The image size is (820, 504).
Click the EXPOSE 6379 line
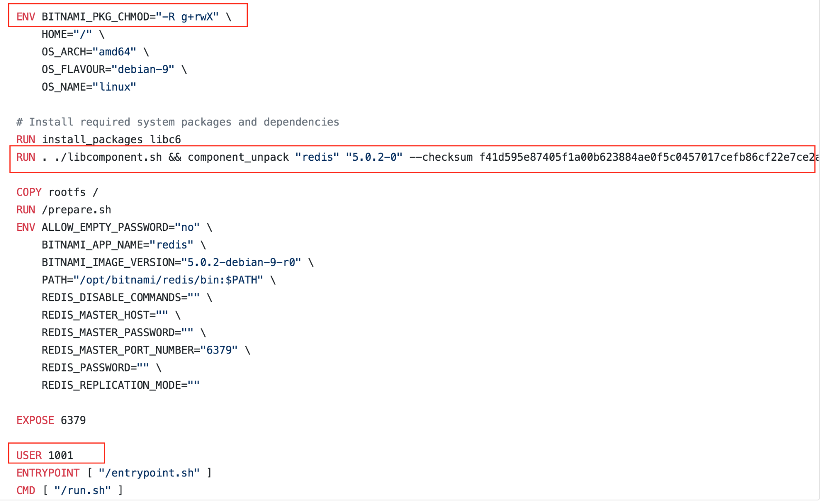point(51,420)
